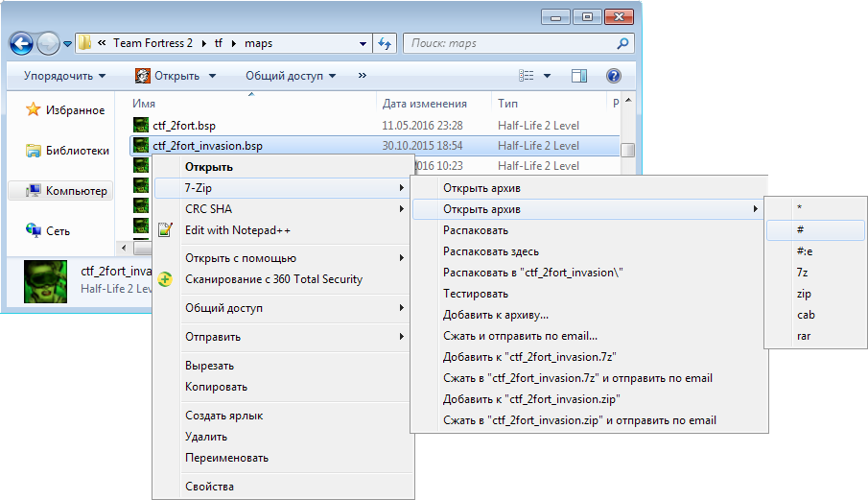868x500 pixels.
Task: Open view options dropdown arrow
Action: point(547,76)
